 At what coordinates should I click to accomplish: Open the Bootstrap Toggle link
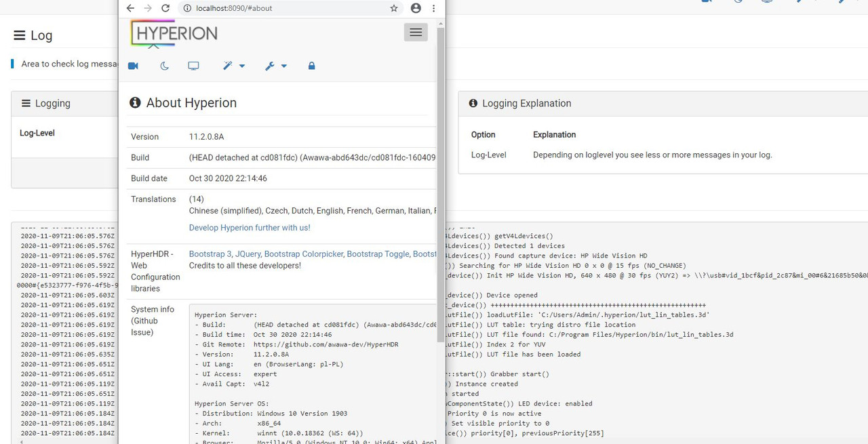[x=378, y=254]
